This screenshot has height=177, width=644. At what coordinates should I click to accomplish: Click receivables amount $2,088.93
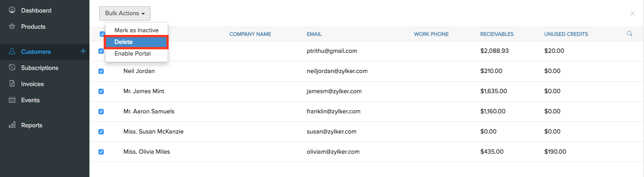(x=494, y=51)
